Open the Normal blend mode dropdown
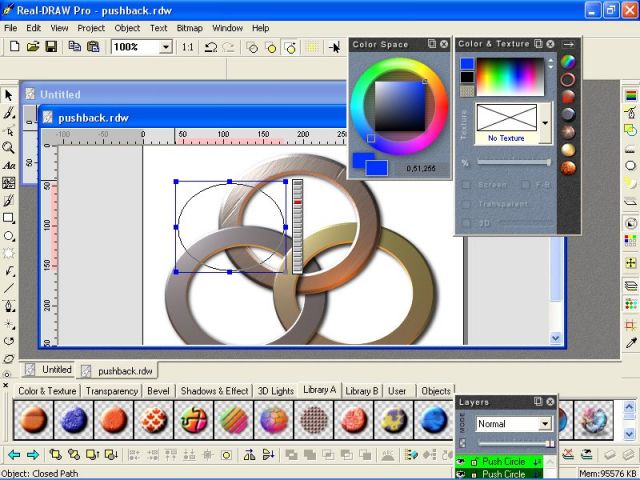The width and height of the screenshot is (640, 480). tap(544, 424)
